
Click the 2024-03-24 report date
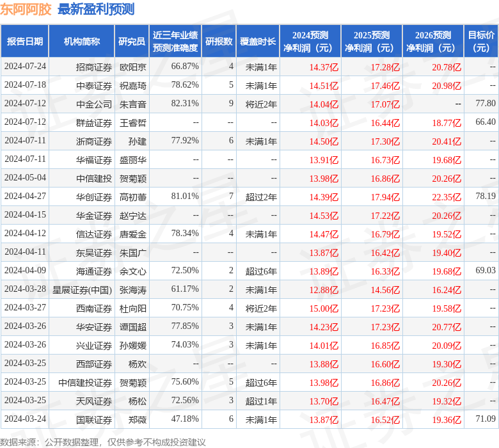[25, 419]
